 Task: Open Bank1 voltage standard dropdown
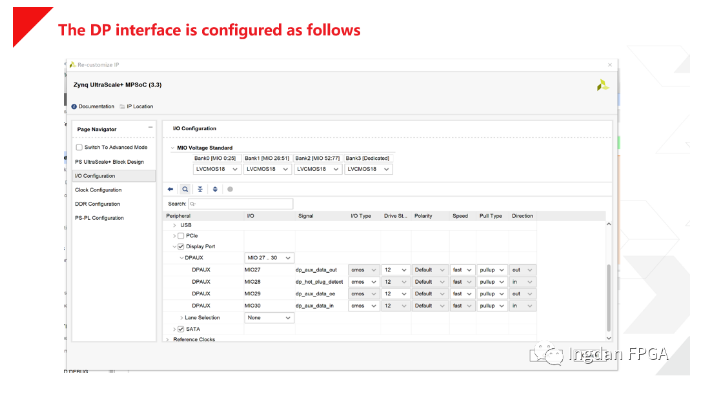point(267,169)
